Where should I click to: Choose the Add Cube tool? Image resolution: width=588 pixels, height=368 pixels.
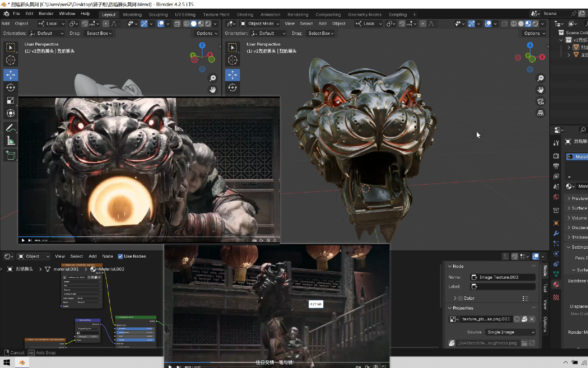[x=11, y=155]
